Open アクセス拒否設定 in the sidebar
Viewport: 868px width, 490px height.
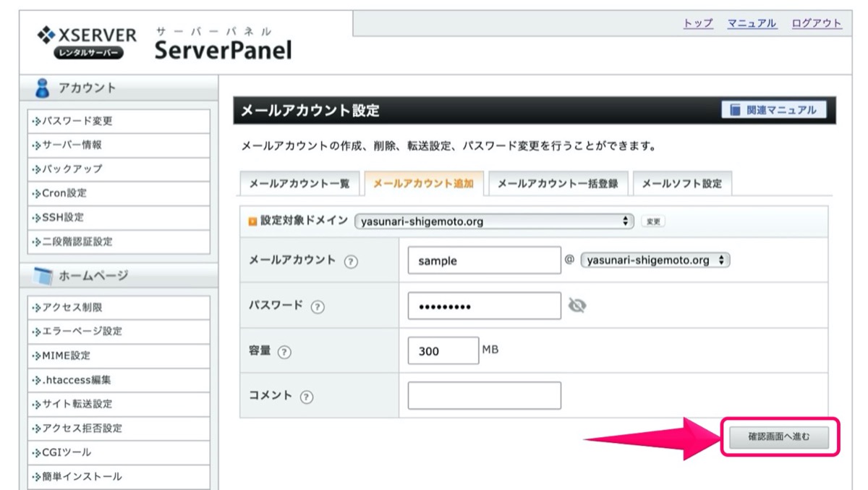pyautogui.click(x=119, y=428)
